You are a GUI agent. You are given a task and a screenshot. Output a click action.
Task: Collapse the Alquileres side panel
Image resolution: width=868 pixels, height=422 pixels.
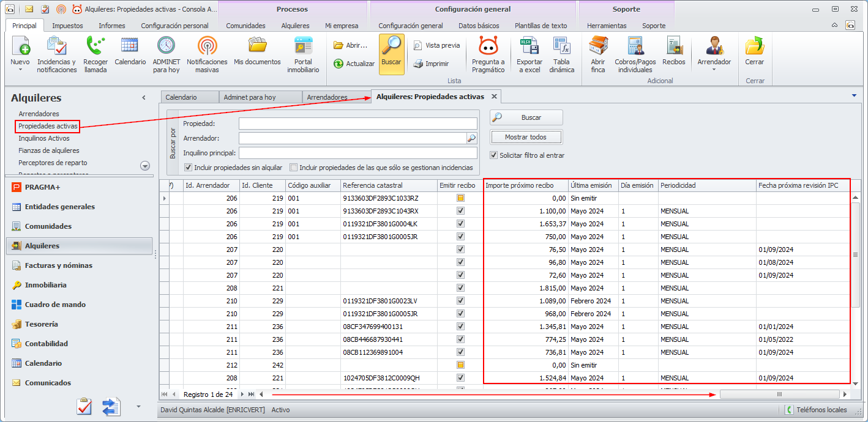(144, 98)
